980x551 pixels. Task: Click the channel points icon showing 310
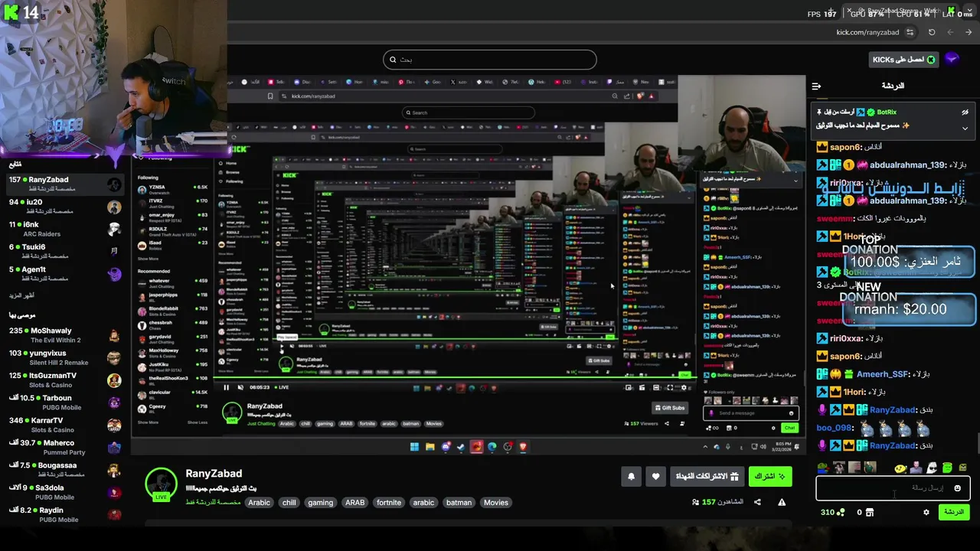pos(841,512)
